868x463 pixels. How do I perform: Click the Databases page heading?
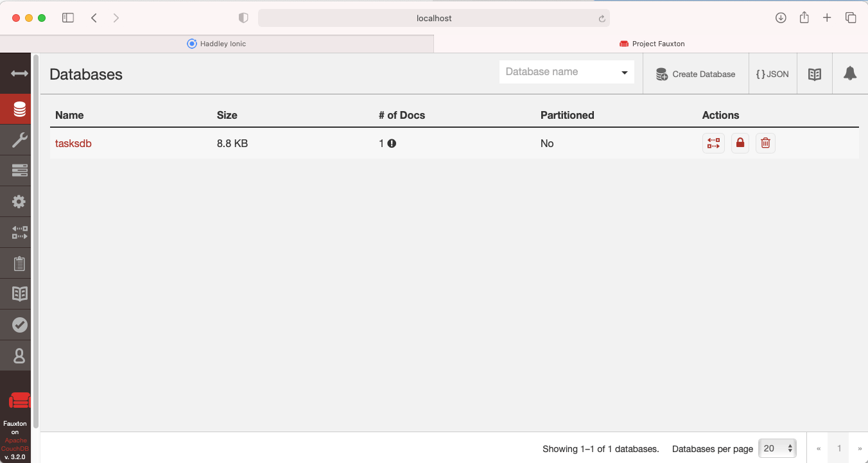(x=86, y=74)
